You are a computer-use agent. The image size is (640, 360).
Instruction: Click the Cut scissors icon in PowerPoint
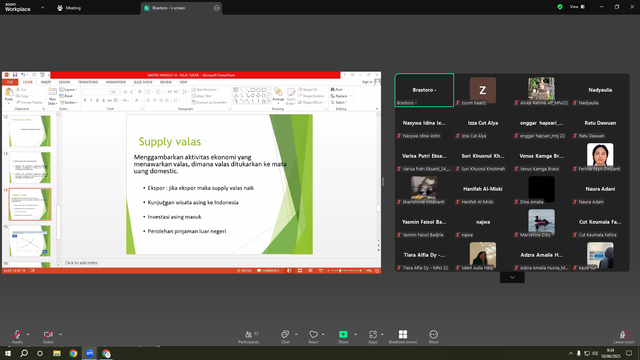point(18,89)
